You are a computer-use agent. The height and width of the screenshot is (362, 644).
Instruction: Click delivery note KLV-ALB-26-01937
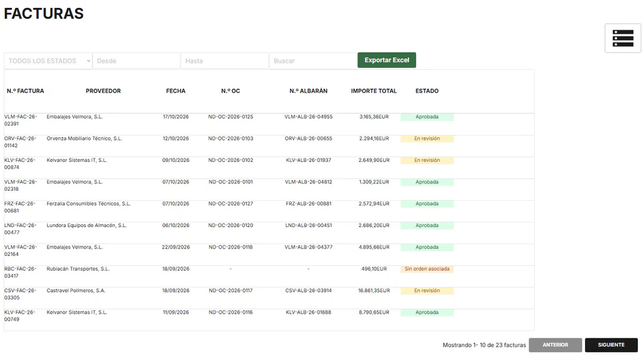pyautogui.click(x=309, y=161)
